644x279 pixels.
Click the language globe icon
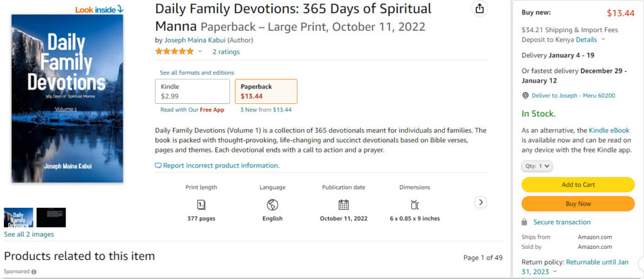point(272,204)
